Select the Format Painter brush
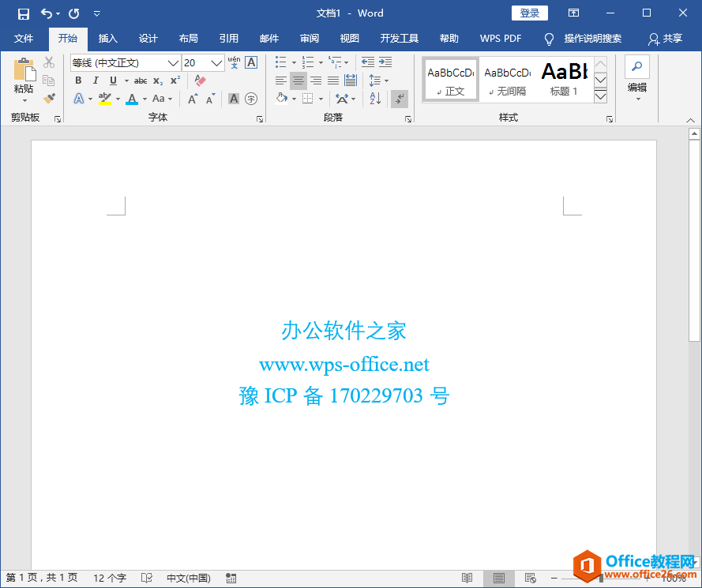This screenshot has height=588, width=702. click(x=49, y=98)
